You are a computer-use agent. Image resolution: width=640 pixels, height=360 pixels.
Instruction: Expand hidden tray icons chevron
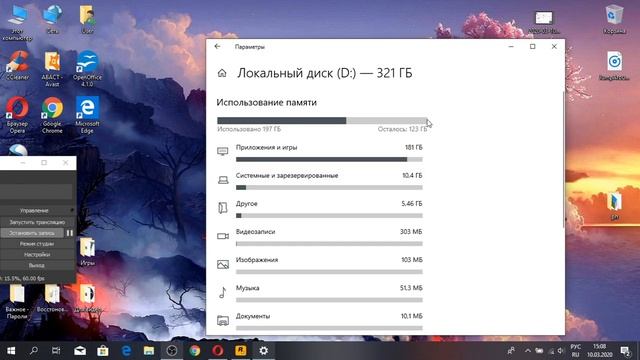pyautogui.click(x=528, y=351)
